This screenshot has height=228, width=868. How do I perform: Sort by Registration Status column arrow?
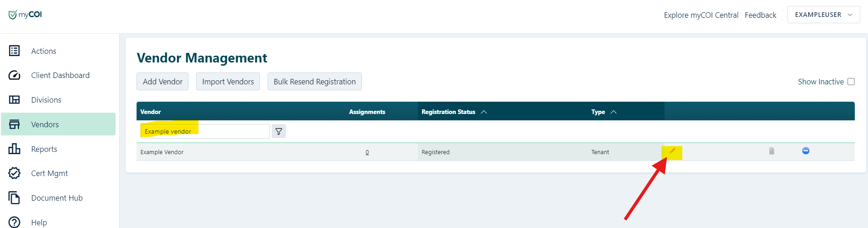(x=484, y=112)
